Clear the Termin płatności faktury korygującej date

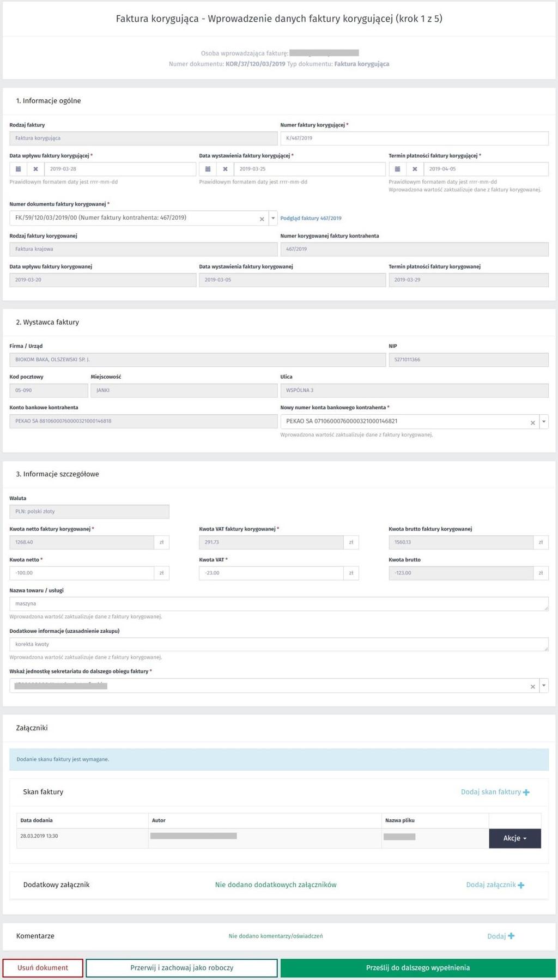[415, 169]
